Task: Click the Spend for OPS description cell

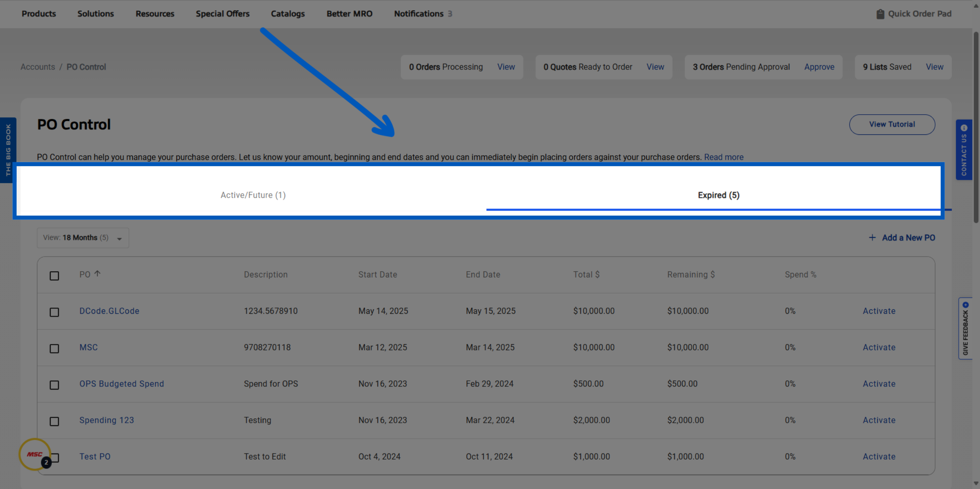Action: pyautogui.click(x=271, y=384)
